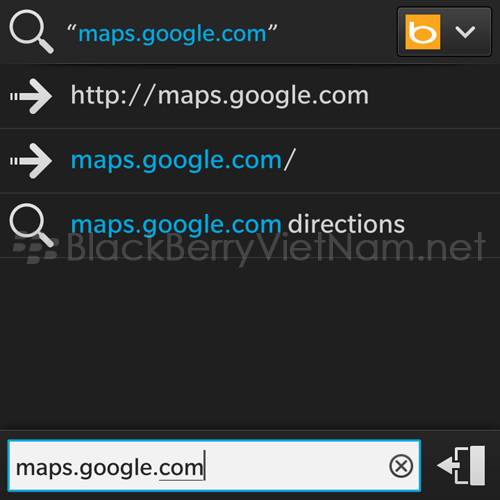The image size is (500, 500).
Task: Open the Bing search provider selector box
Action: coord(444,32)
